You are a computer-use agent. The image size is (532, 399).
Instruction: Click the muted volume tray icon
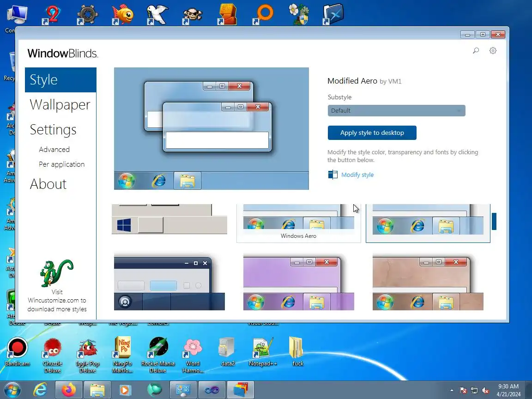[485, 391]
